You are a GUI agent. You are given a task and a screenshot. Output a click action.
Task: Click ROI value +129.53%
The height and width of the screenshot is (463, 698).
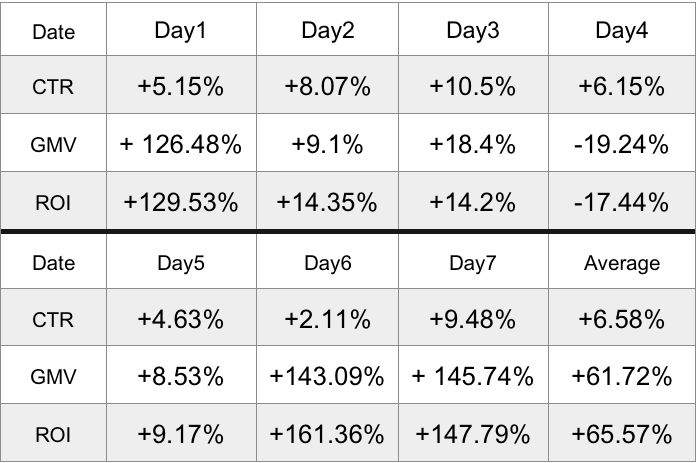[181, 202]
